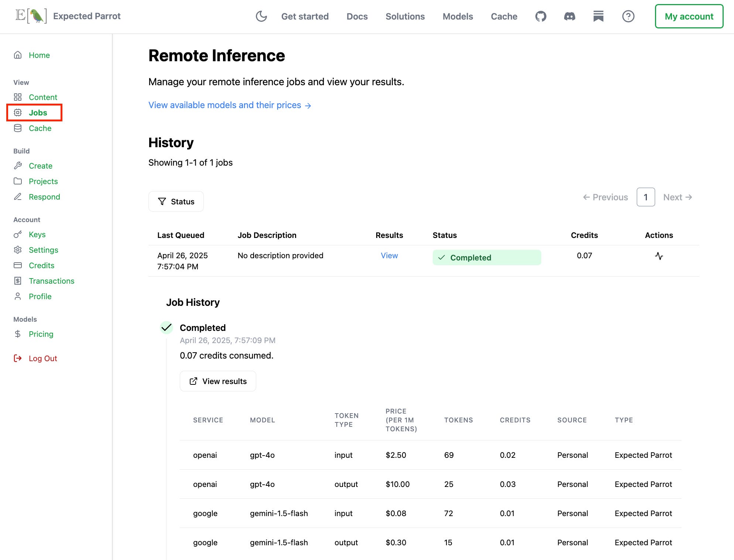Open View available models and prices link

(230, 105)
